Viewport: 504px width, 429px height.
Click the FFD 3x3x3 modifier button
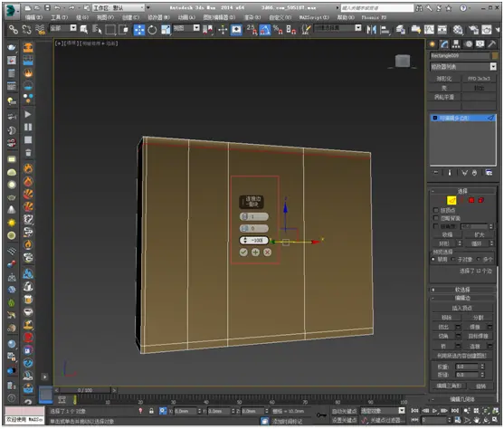click(x=479, y=79)
